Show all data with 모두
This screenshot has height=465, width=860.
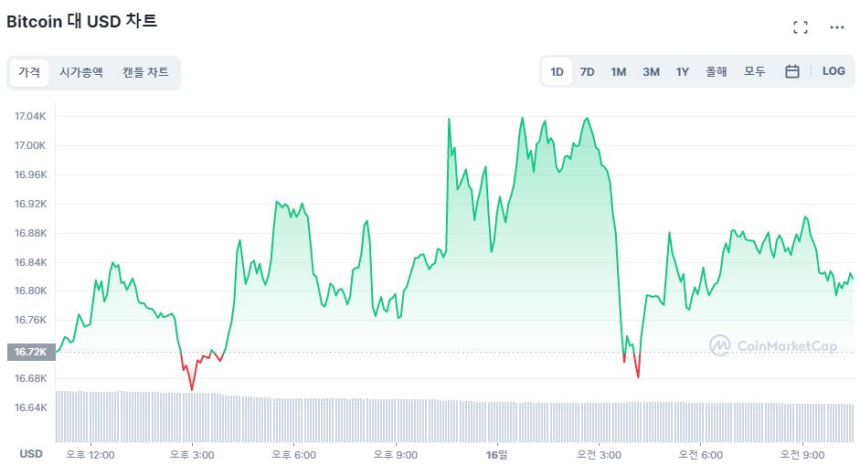pyautogui.click(x=754, y=72)
